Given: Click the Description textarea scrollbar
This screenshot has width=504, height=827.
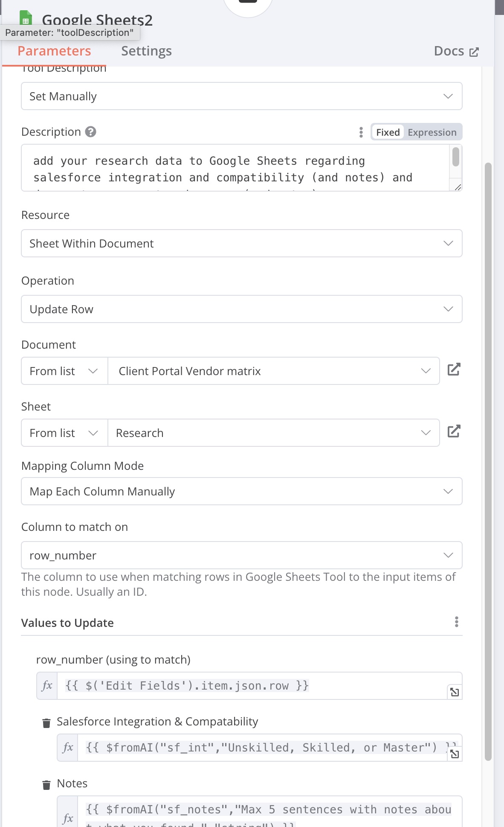Looking at the screenshot, I should point(456,156).
